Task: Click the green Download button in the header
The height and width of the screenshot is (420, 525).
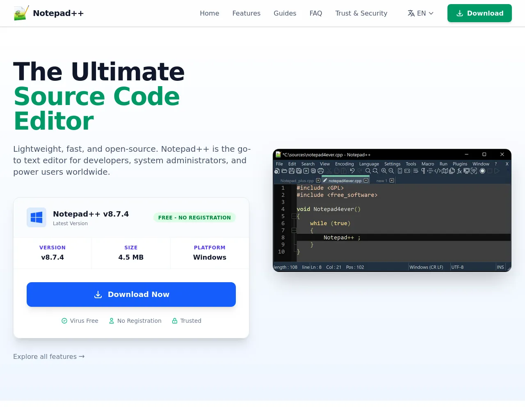Action: (479, 13)
